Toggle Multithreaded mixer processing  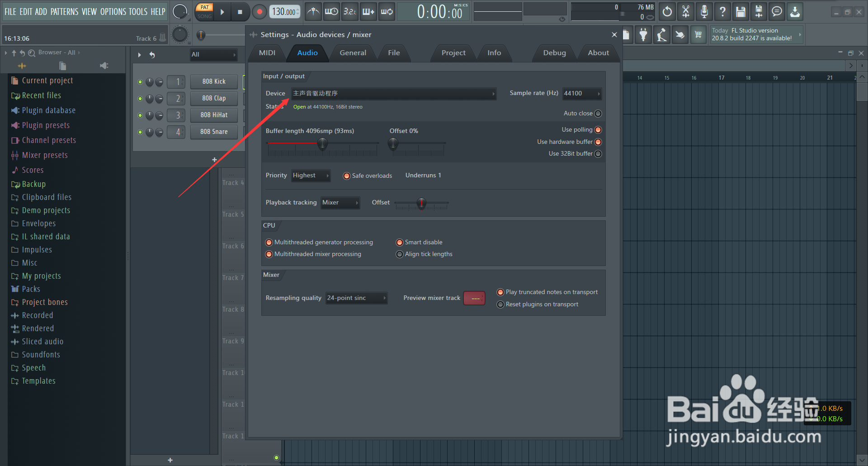pyautogui.click(x=269, y=254)
